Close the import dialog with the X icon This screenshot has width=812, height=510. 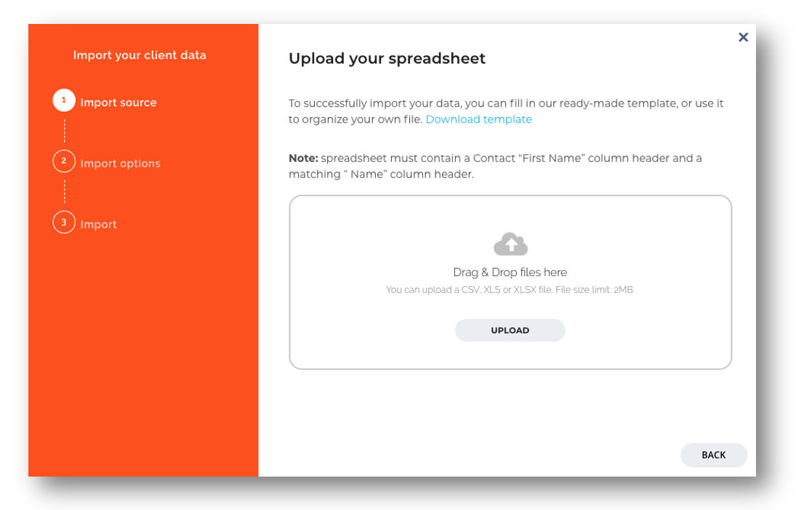tap(743, 37)
